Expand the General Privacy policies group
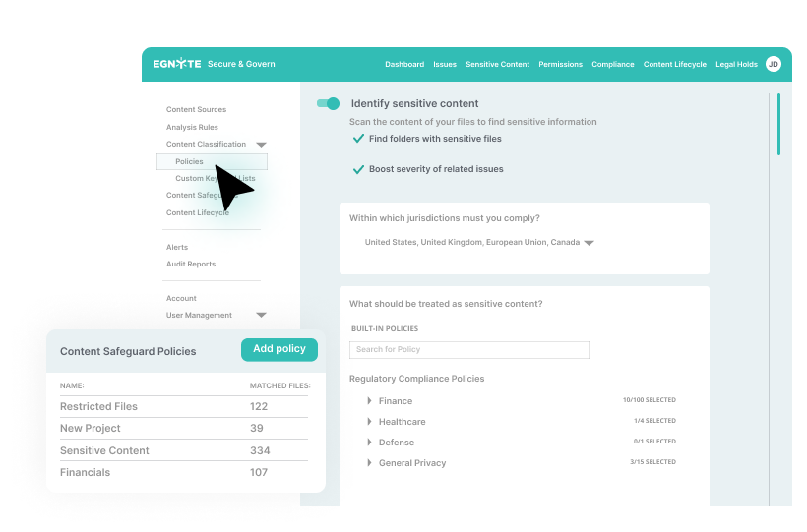This screenshot has width=807, height=532. pyautogui.click(x=370, y=463)
